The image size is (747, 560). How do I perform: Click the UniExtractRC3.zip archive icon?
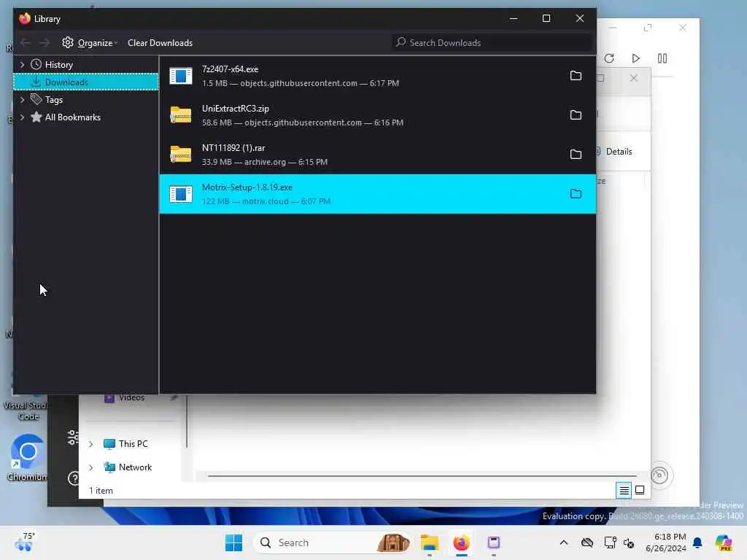point(181,115)
